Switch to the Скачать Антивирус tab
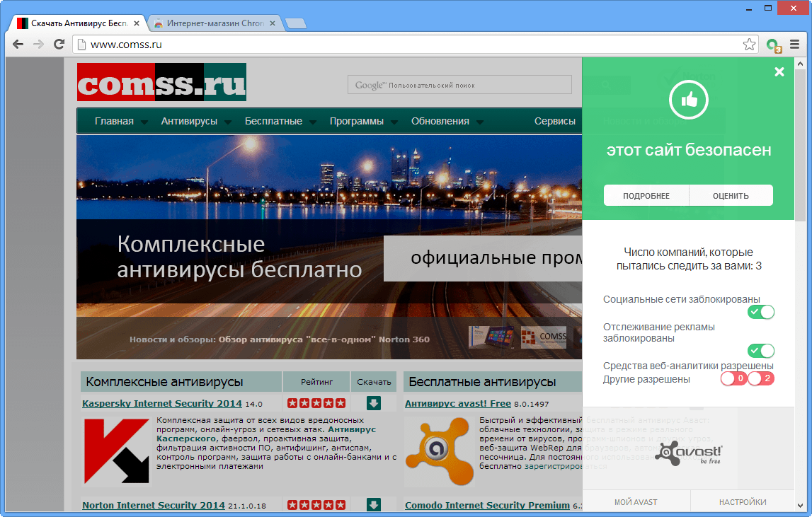 click(78, 23)
